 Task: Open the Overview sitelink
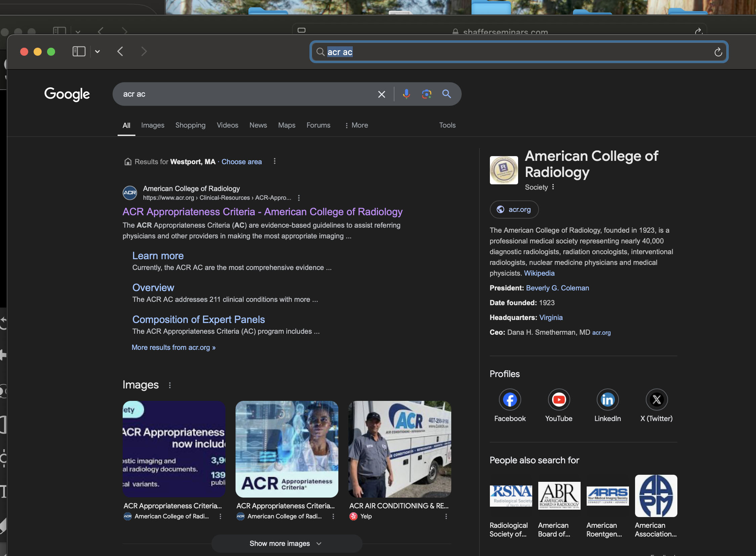click(x=153, y=287)
